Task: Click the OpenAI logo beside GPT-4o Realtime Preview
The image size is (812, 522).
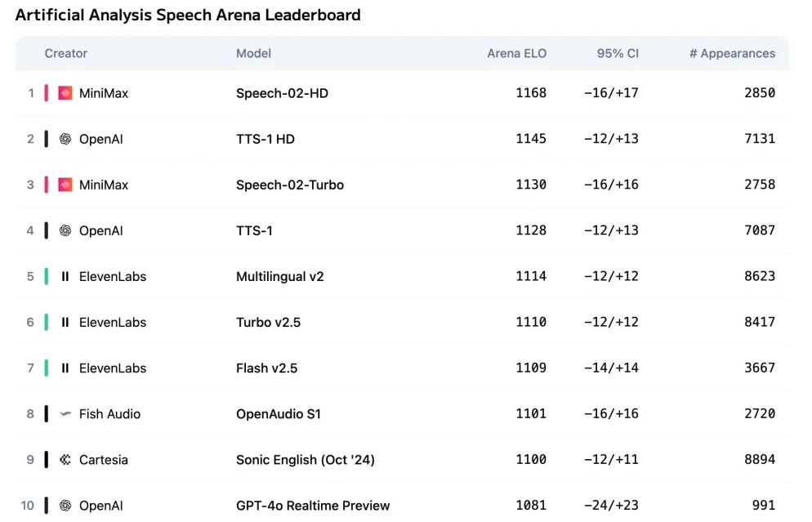Action: coord(65,506)
